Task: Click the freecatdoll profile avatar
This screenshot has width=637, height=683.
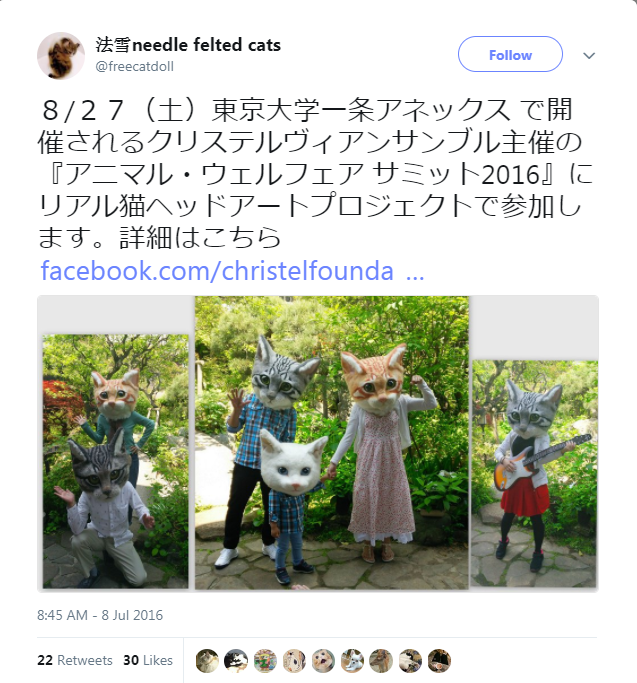Action: (x=61, y=56)
